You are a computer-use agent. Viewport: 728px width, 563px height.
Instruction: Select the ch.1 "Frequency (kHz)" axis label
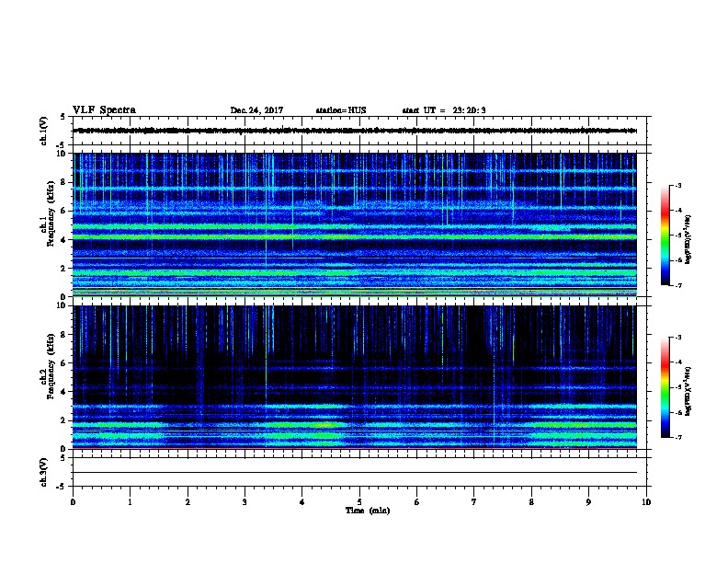51,213
